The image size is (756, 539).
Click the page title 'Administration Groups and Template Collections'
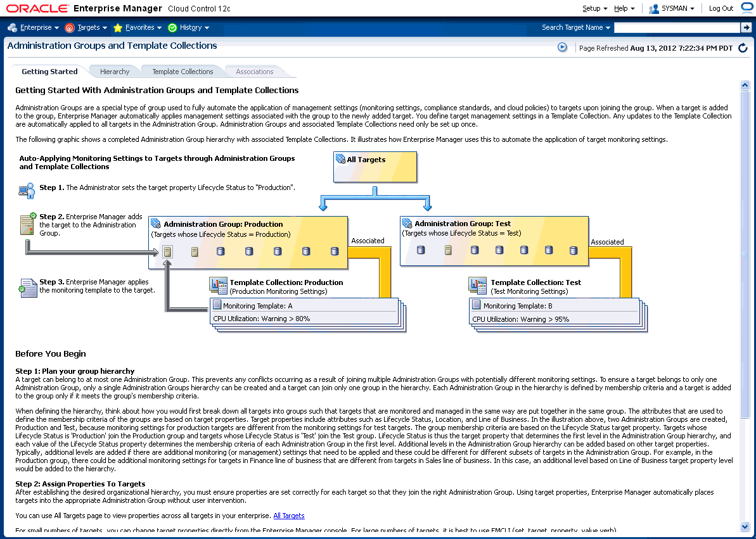(x=112, y=46)
